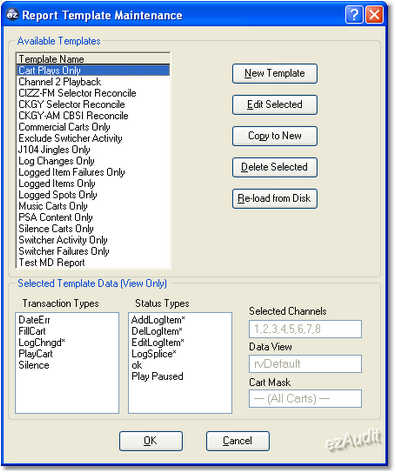Close the Report Template Maintenance dialog
Screen dimensions: 395x473
[x=374, y=15]
